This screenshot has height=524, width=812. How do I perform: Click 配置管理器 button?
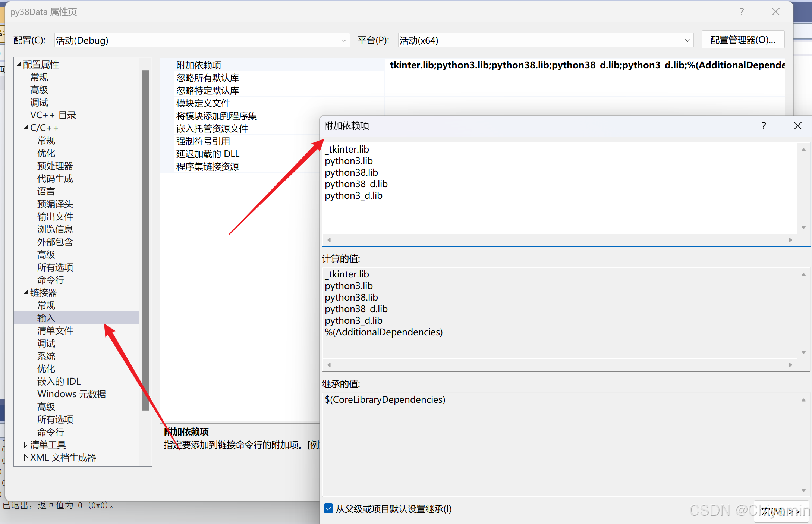coord(742,40)
